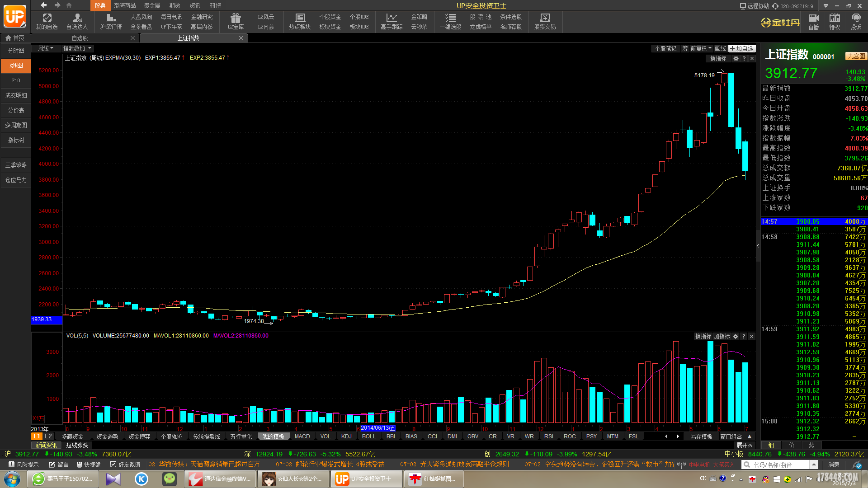Open 远程协助 remote assistance
Image resolution: width=868 pixels, height=488 pixels.
pos(754,6)
